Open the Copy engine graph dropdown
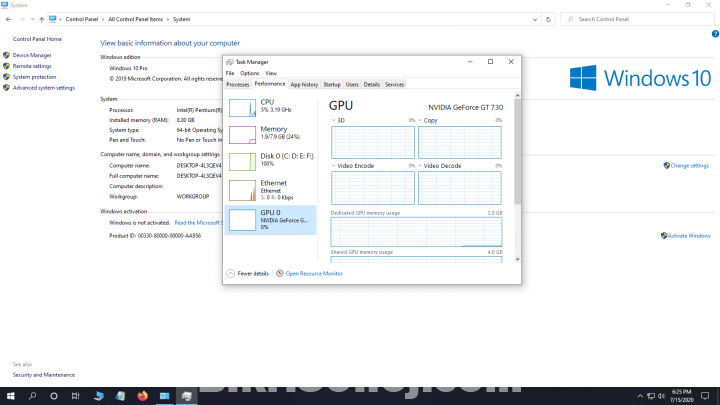This screenshot has width=720, height=405. click(x=421, y=120)
